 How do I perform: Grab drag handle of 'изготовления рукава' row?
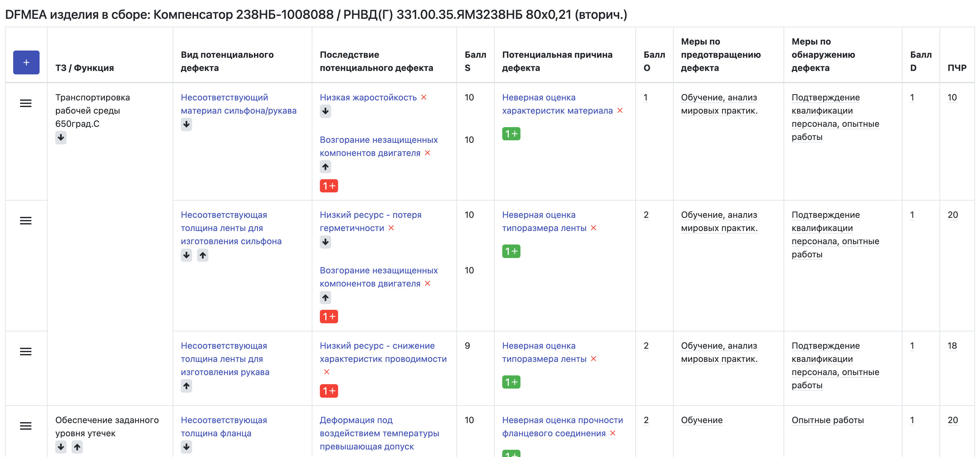26,352
